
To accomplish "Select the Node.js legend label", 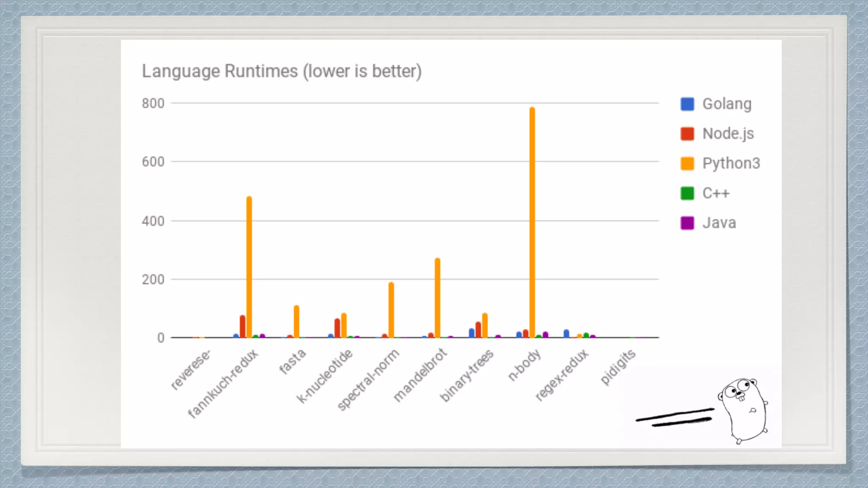I will click(x=728, y=134).
